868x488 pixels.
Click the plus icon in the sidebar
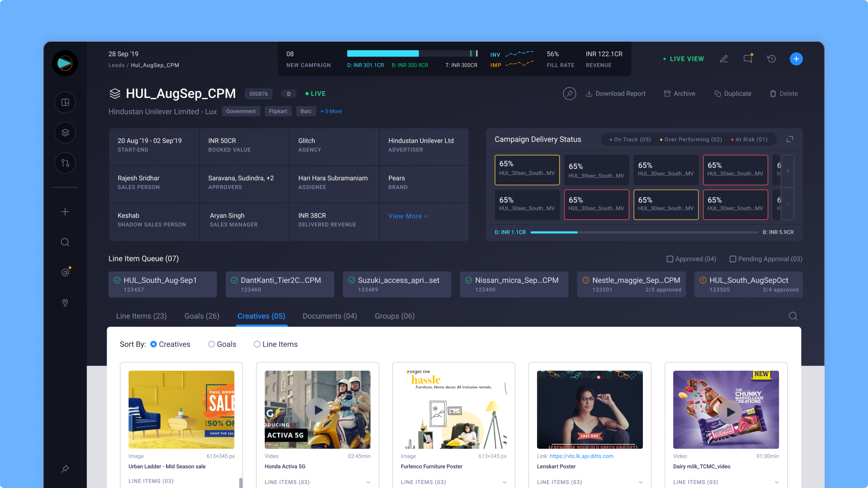[65, 212]
